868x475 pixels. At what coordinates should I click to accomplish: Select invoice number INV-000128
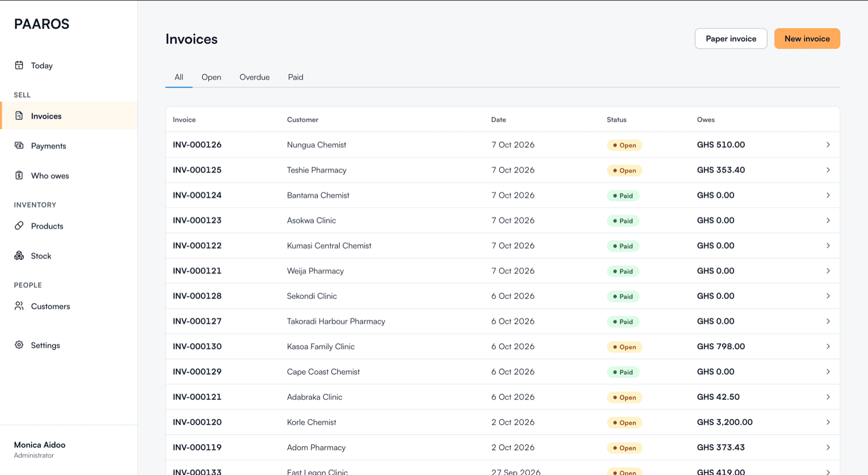(x=197, y=296)
